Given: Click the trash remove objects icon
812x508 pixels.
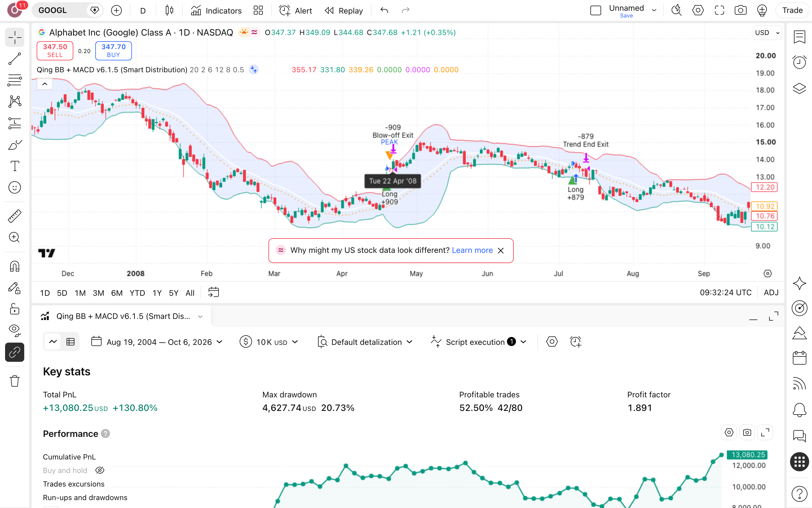Looking at the screenshot, I should [x=14, y=381].
